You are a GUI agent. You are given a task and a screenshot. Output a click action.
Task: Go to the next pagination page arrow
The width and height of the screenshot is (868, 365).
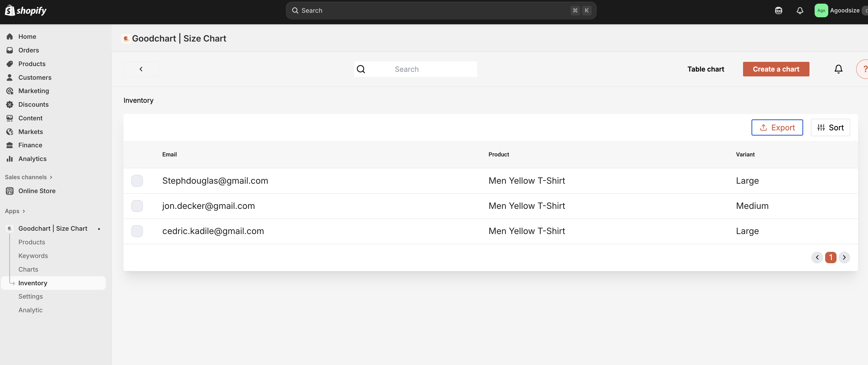tap(844, 257)
